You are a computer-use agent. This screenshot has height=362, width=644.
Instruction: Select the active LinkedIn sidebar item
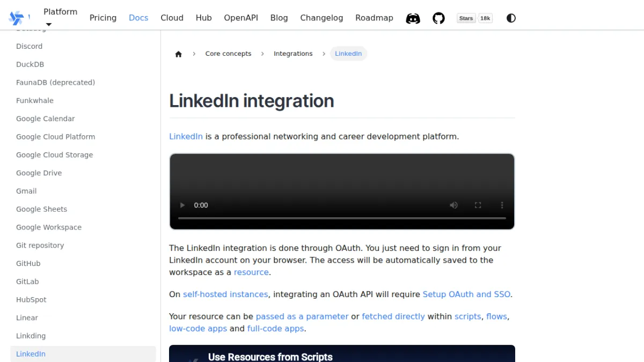83,354
